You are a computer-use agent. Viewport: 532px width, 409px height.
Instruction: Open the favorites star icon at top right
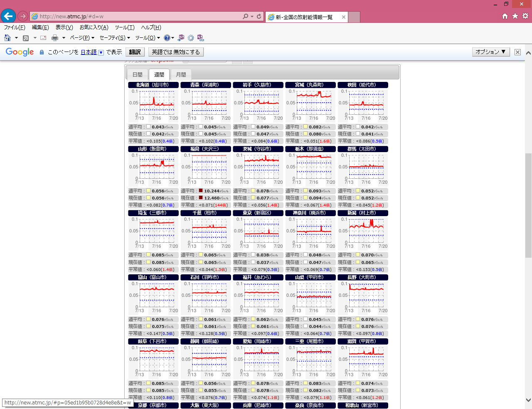(x=515, y=16)
